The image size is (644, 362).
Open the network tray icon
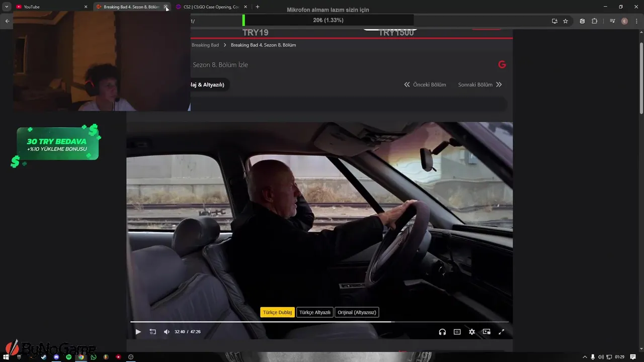tap(609, 357)
